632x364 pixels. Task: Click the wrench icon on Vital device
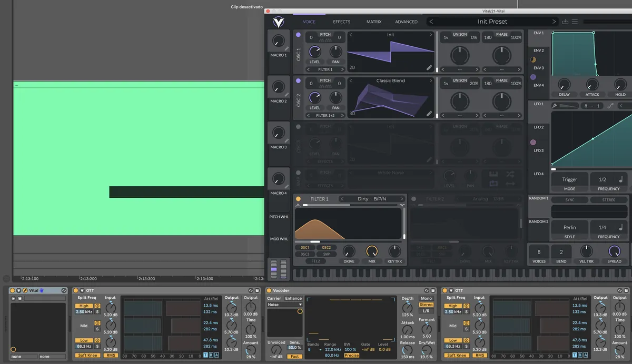[x=25, y=290]
